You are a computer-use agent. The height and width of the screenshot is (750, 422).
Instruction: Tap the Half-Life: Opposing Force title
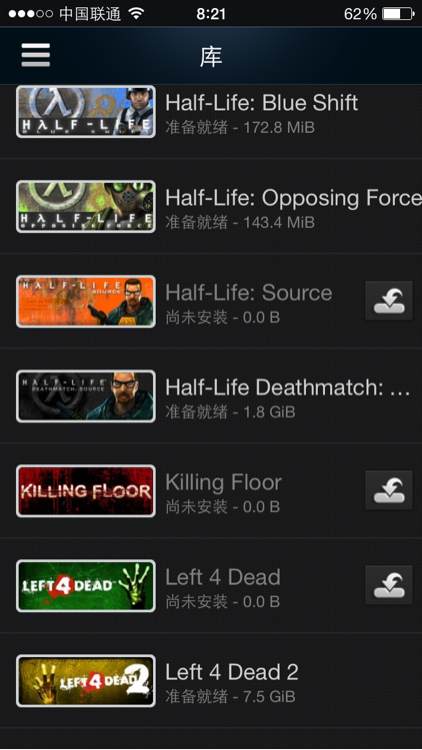[293, 198]
